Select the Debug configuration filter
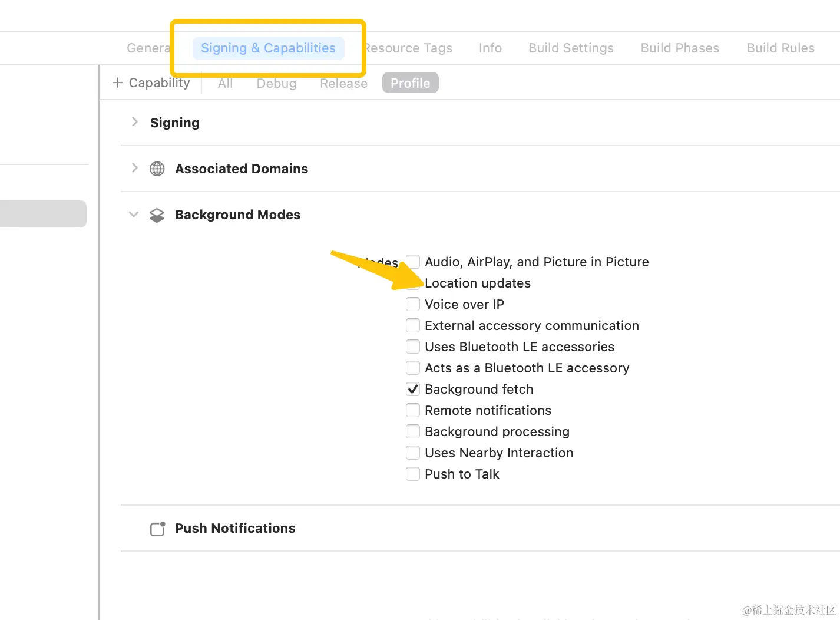 [x=276, y=84]
